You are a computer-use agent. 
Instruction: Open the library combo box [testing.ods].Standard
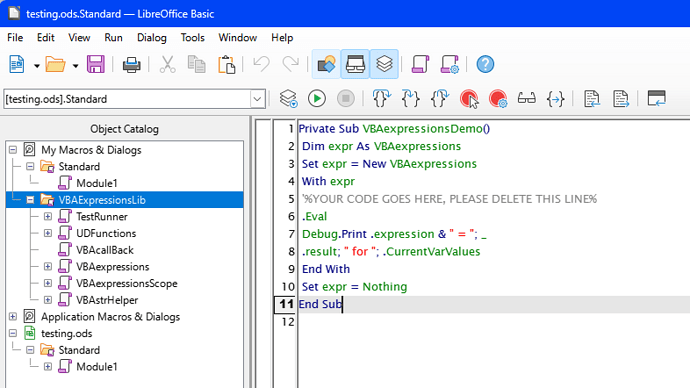135,99
